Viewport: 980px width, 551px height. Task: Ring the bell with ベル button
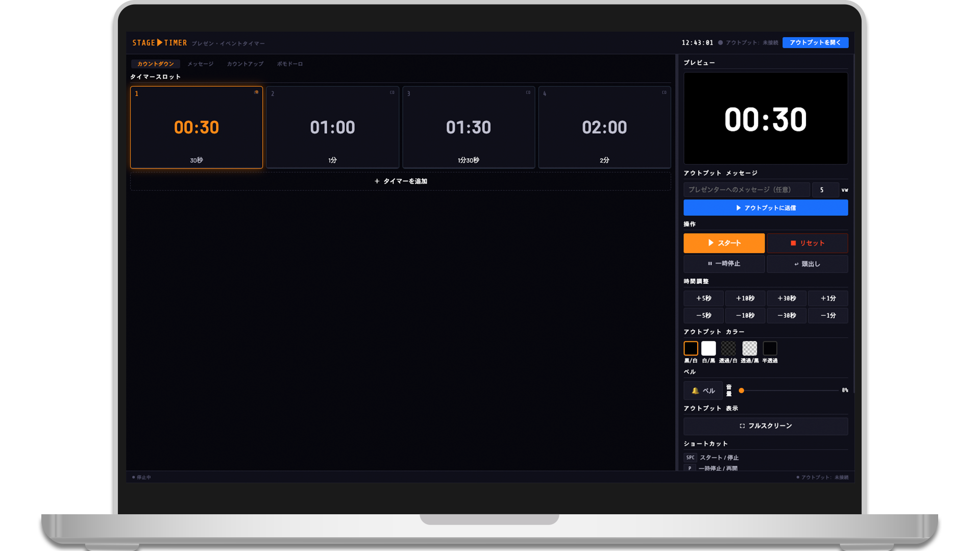(703, 390)
